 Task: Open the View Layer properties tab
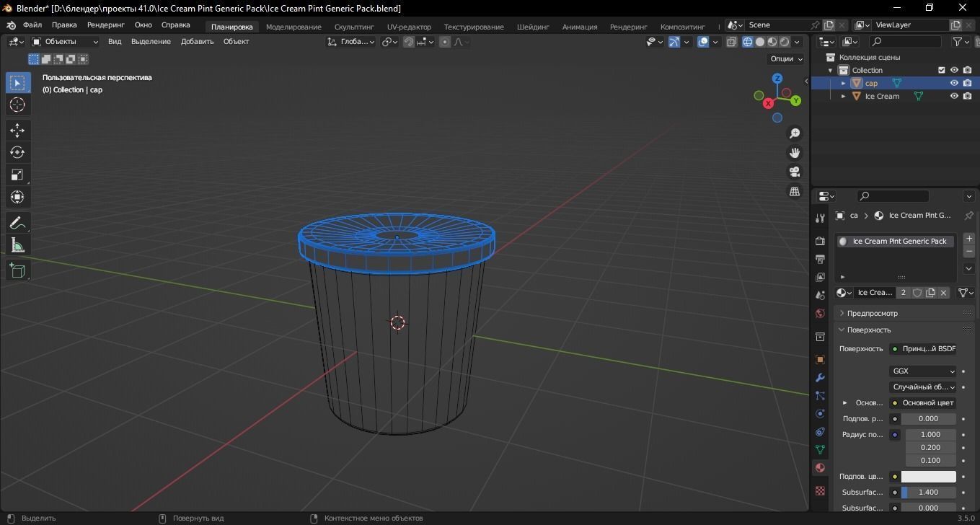click(820, 277)
